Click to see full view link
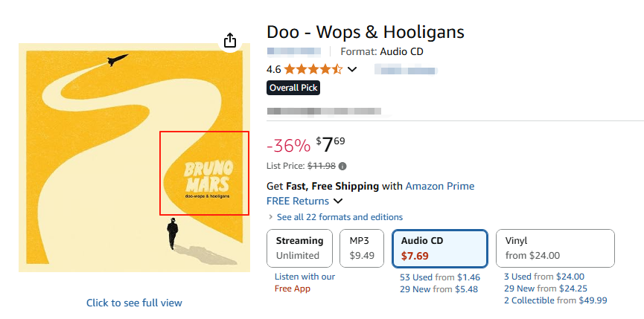Viewport: 644px width, 319px height. [134, 303]
